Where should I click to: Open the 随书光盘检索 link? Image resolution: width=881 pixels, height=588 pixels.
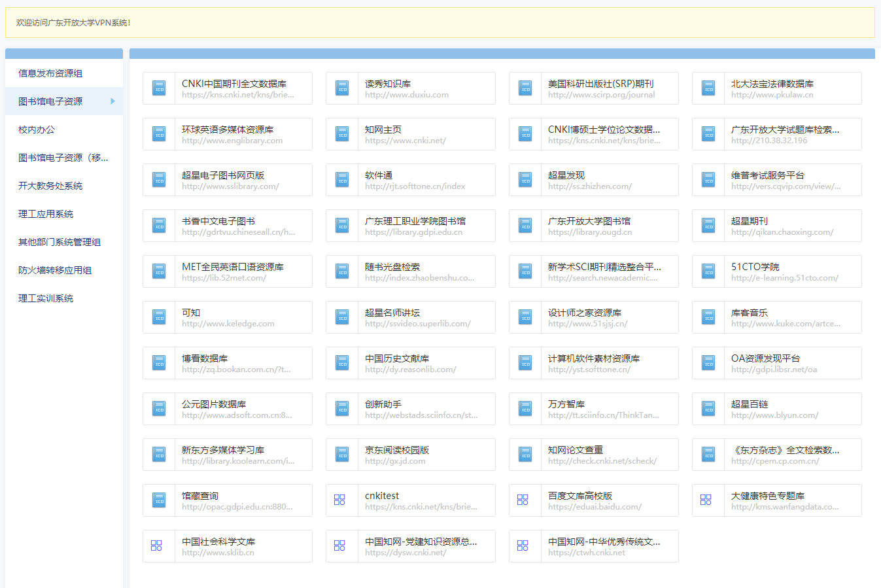click(x=411, y=271)
